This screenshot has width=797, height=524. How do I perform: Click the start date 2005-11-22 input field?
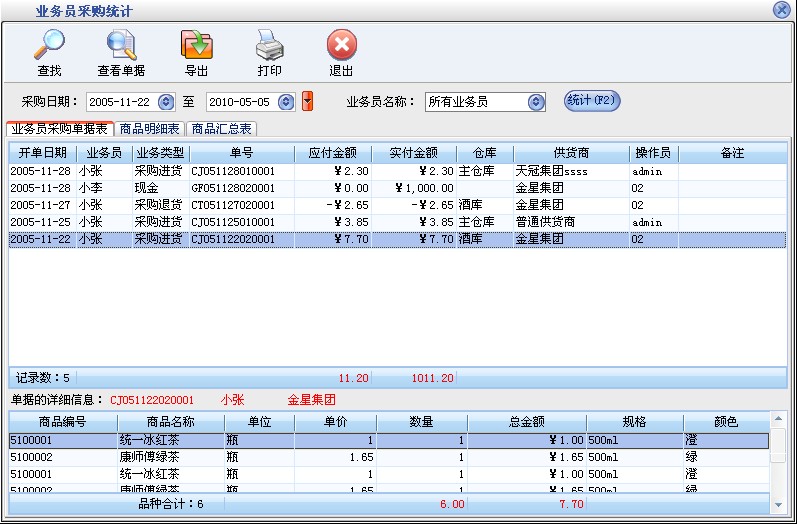point(120,102)
